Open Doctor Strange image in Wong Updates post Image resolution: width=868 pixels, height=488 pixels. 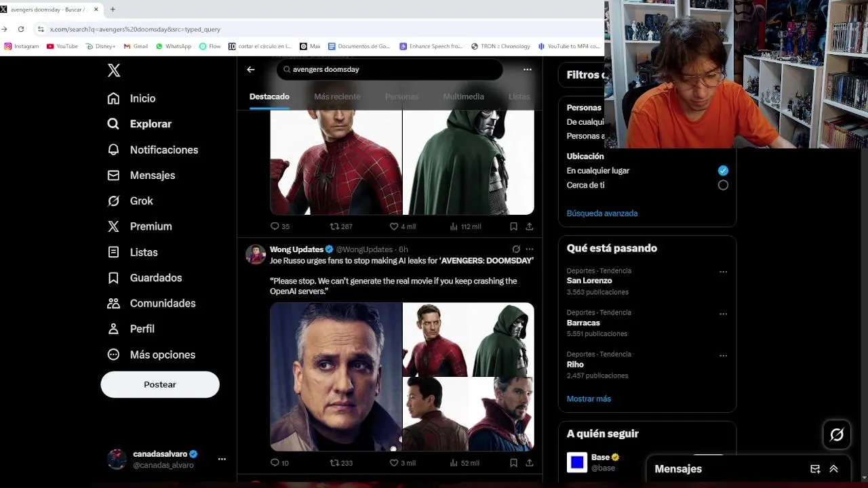click(x=501, y=414)
